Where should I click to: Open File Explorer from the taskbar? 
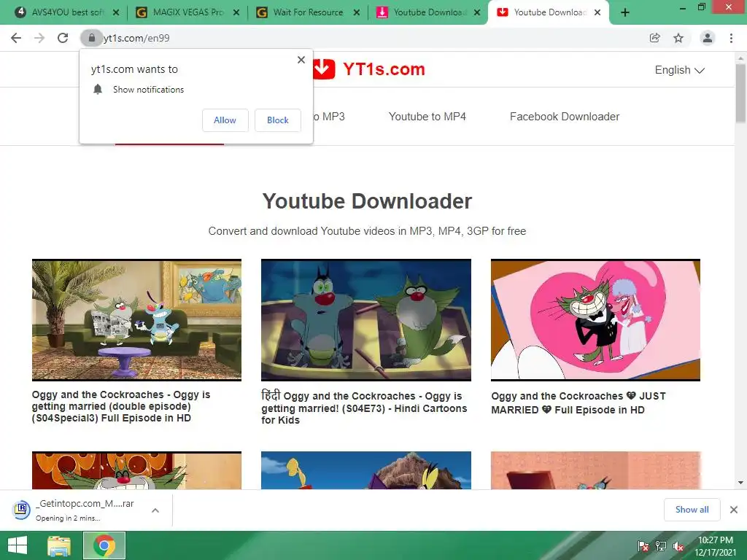[x=60, y=545]
